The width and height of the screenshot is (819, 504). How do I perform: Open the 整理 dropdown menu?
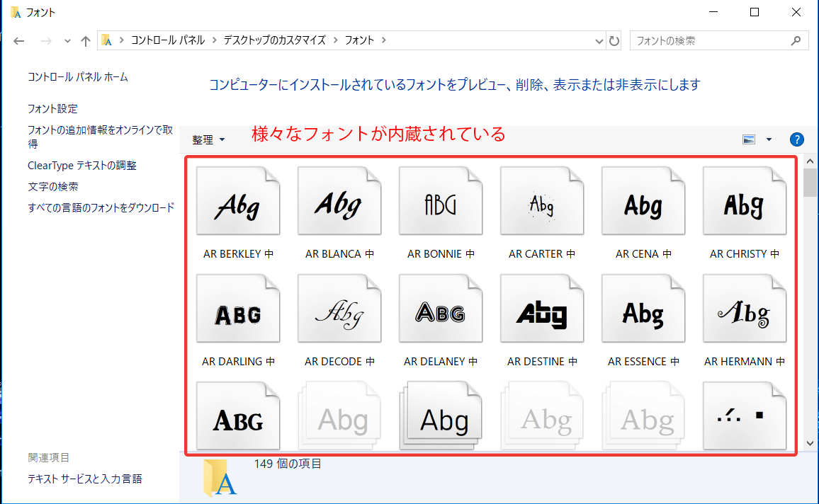click(208, 140)
